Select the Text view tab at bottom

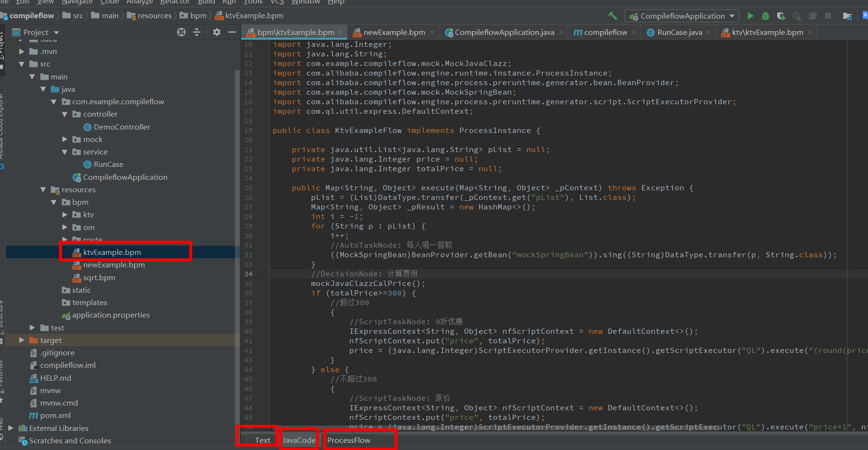click(x=262, y=440)
